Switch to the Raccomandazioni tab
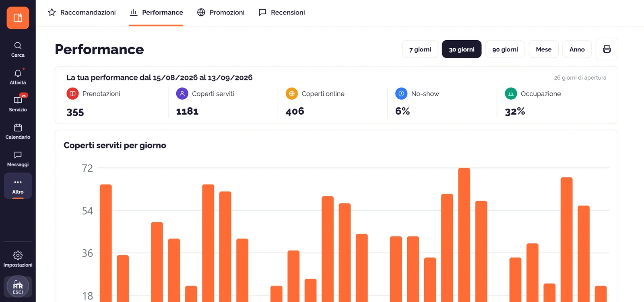The width and height of the screenshot is (644, 302). coord(82,12)
